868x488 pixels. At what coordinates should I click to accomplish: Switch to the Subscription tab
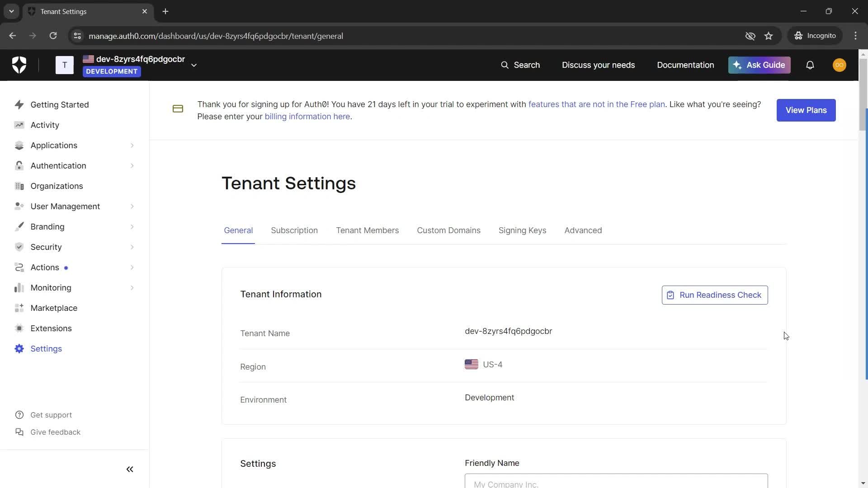pyautogui.click(x=294, y=230)
